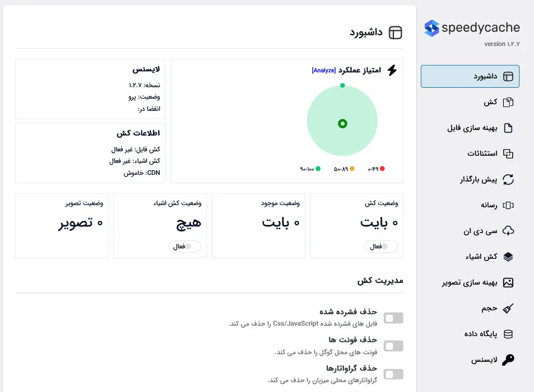
Task: Go to بهینه سازی فایل section
Action: click(470, 128)
